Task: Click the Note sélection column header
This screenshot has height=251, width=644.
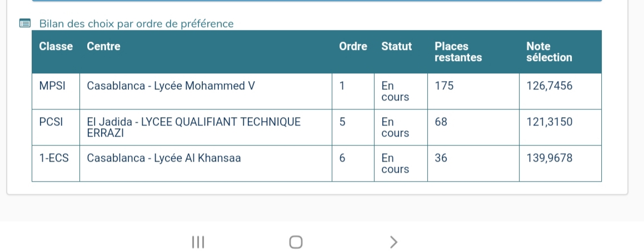Action: click(x=549, y=52)
